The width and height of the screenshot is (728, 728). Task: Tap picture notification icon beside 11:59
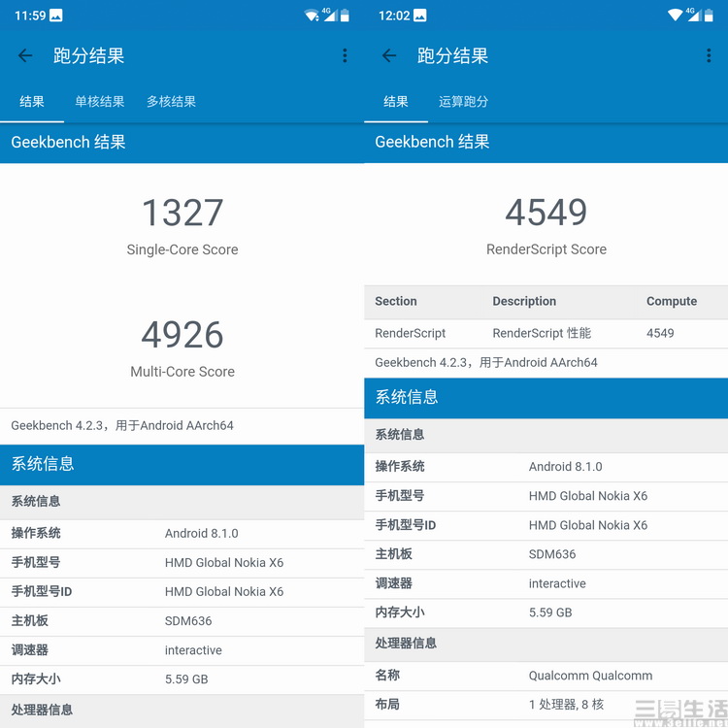tap(55, 16)
